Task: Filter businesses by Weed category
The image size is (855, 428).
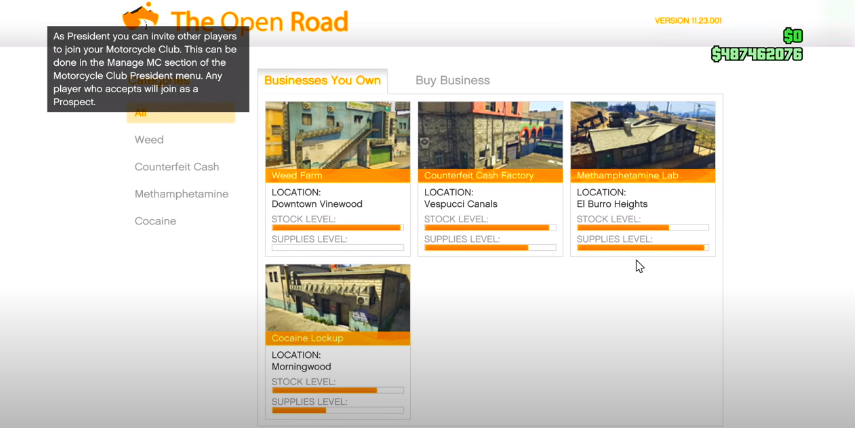Action: 149,140
